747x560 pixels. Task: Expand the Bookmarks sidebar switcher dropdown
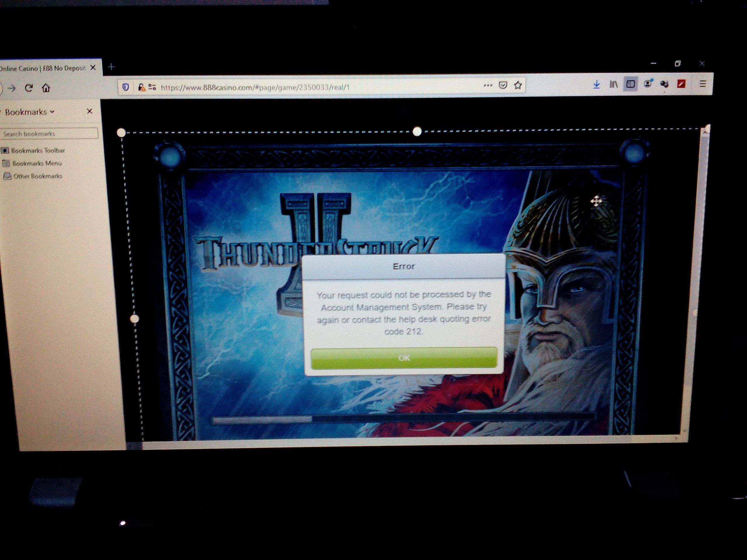pos(30,112)
